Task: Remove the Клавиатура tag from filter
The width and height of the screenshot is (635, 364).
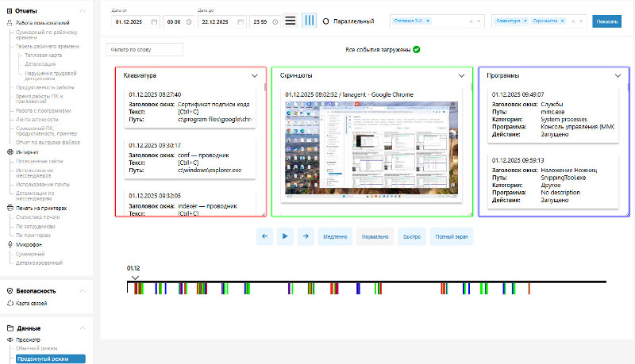Action: click(525, 21)
